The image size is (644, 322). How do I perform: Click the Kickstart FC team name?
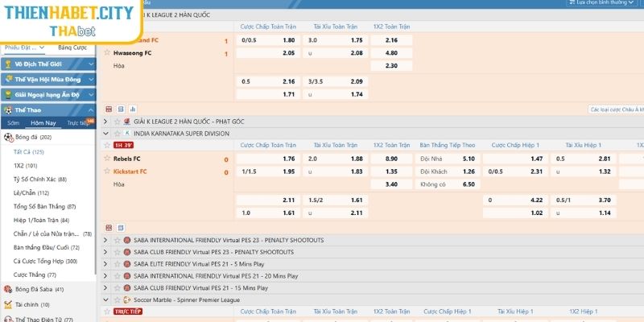pos(130,171)
